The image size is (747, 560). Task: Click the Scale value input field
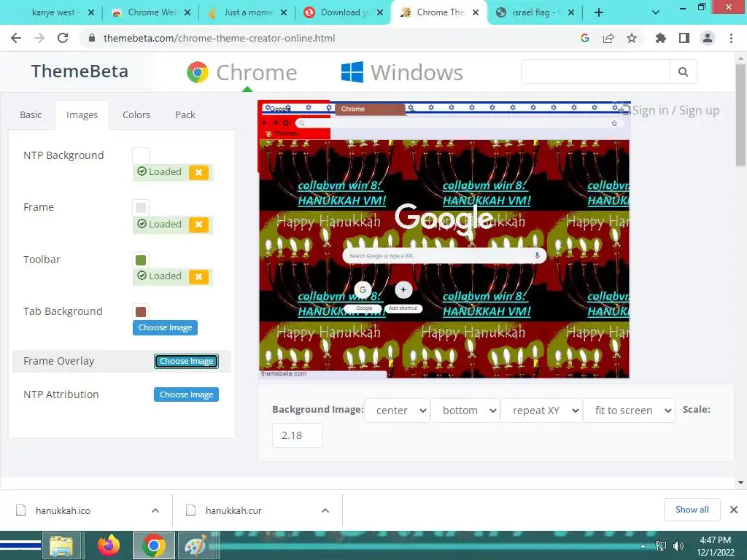click(x=298, y=435)
